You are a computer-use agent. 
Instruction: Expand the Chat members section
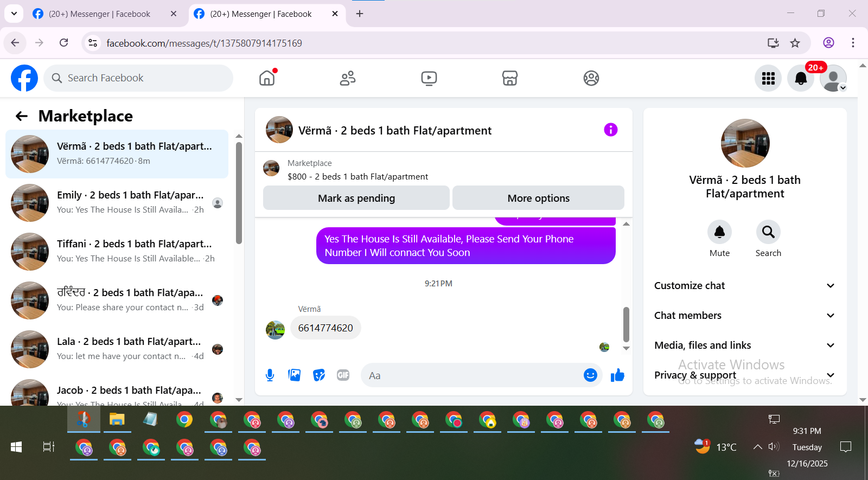tap(745, 316)
